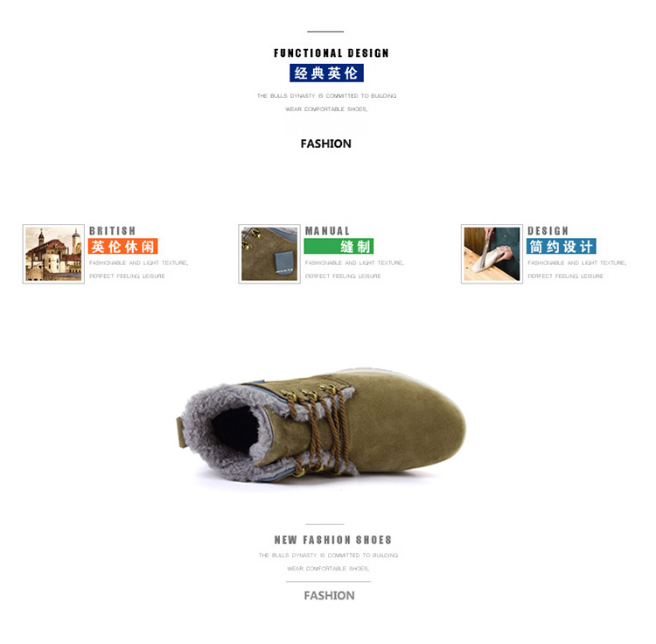The height and width of the screenshot is (644, 656).
Task: Click the FUNCTIONAL DESIGN heading
Action: tap(331, 53)
